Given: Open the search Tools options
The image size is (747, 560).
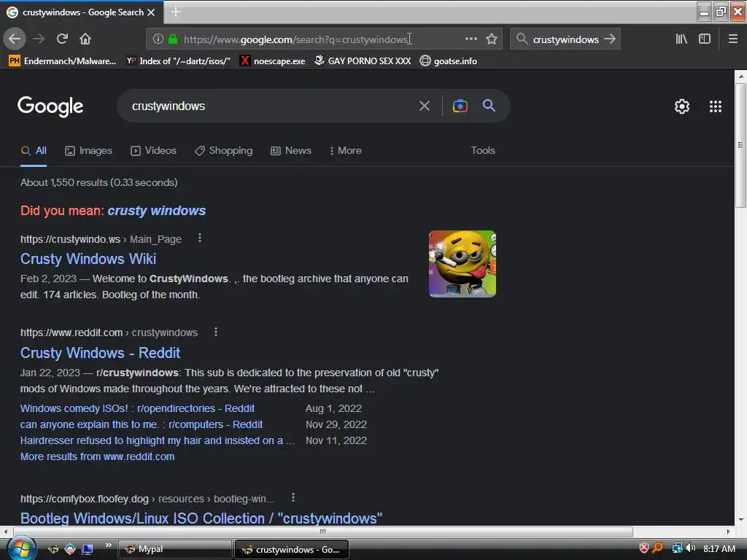Looking at the screenshot, I should click(483, 150).
